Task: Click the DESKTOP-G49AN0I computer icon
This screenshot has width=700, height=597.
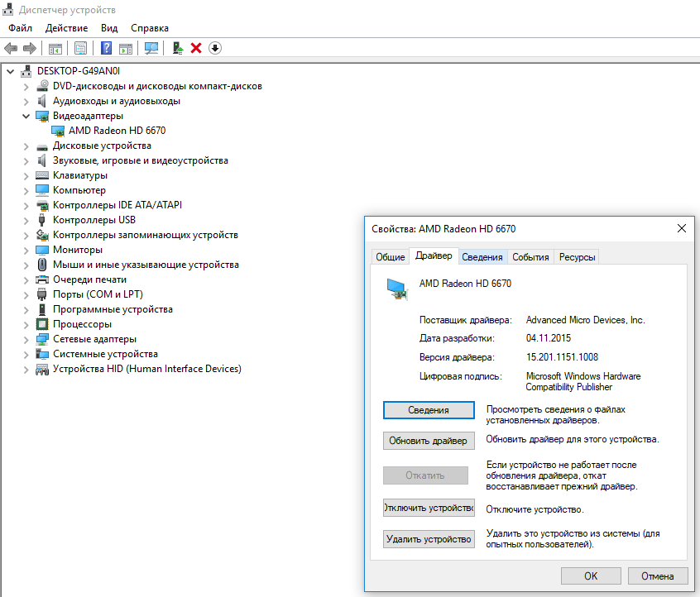Action: point(26,71)
